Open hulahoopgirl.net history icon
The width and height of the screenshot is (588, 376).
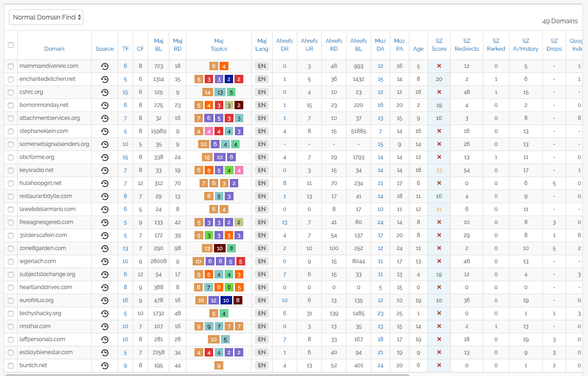click(x=105, y=183)
